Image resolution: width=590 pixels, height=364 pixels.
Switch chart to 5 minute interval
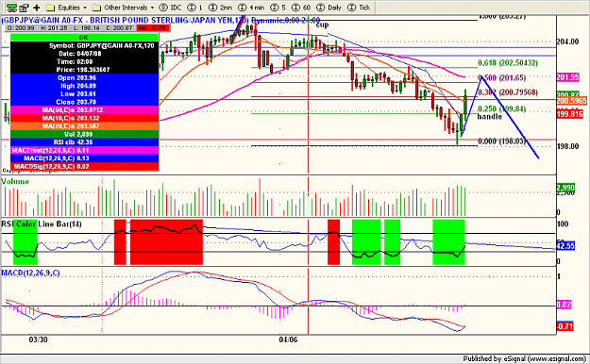(278, 8)
